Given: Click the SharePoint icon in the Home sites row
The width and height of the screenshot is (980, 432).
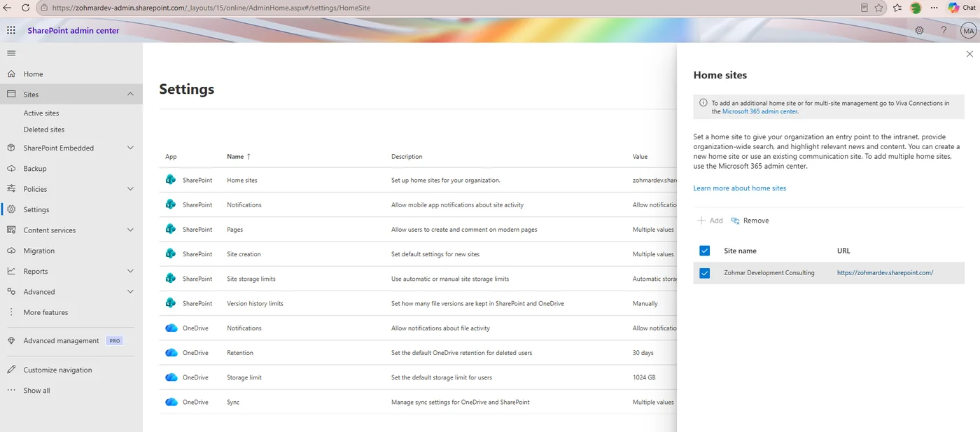Looking at the screenshot, I should (171, 180).
